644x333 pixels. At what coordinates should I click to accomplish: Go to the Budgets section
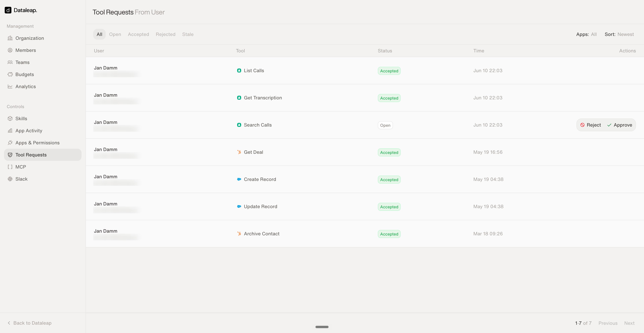coord(43,74)
